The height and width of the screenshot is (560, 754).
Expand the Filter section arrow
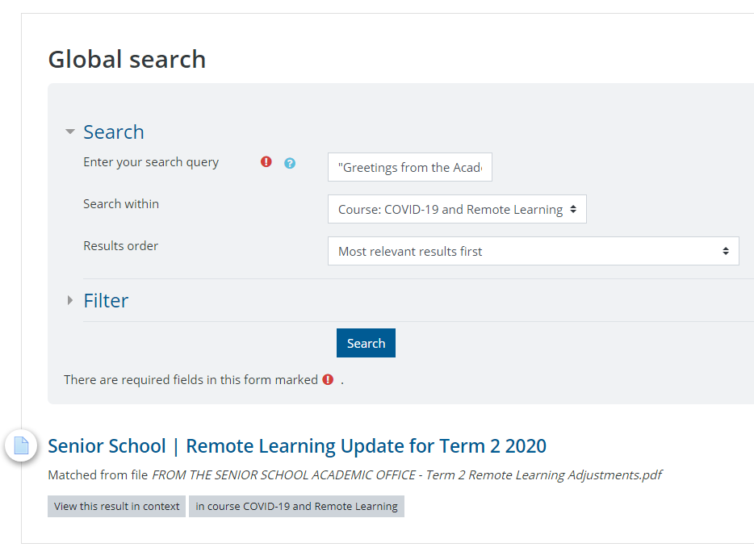[x=70, y=300]
